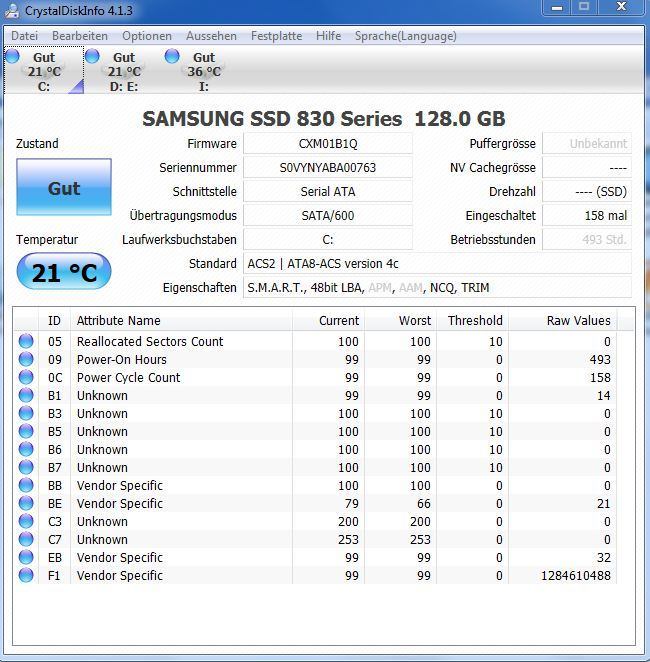Click status icon of Power-On Hours row

26,359
